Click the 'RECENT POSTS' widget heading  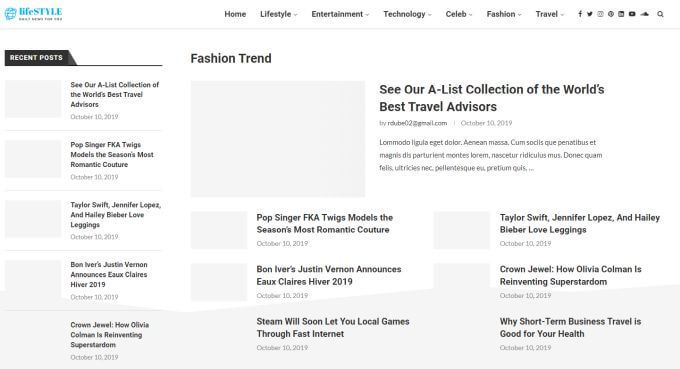(36, 58)
